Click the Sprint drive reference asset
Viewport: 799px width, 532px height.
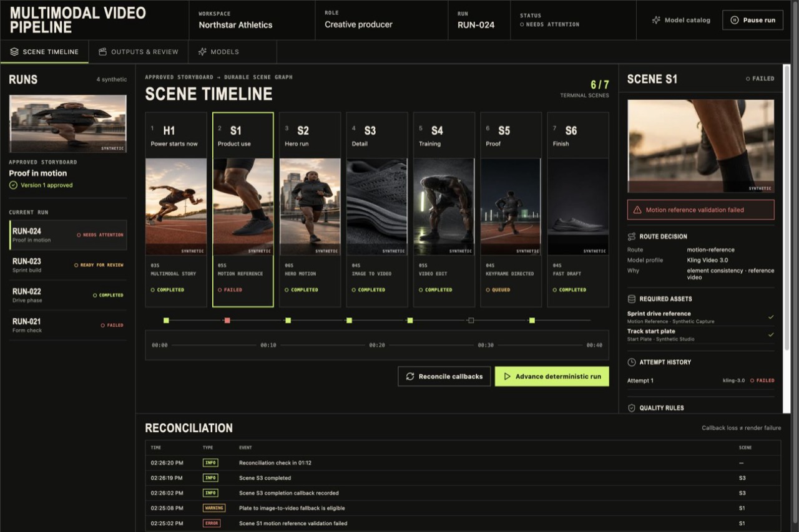pyautogui.click(x=701, y=317)
